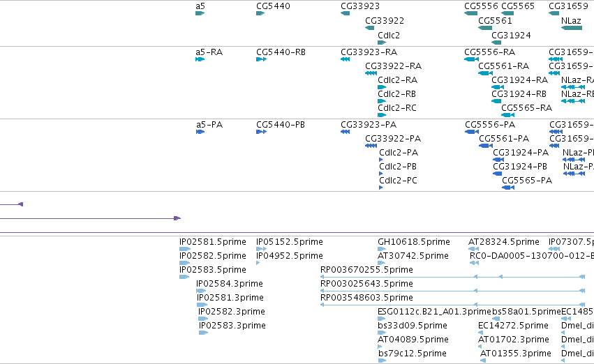Image resolution: width=594 pixels, height=364 pixels.
Task: Click the right-pointing purple arrowhead
Action: (177, 219)
